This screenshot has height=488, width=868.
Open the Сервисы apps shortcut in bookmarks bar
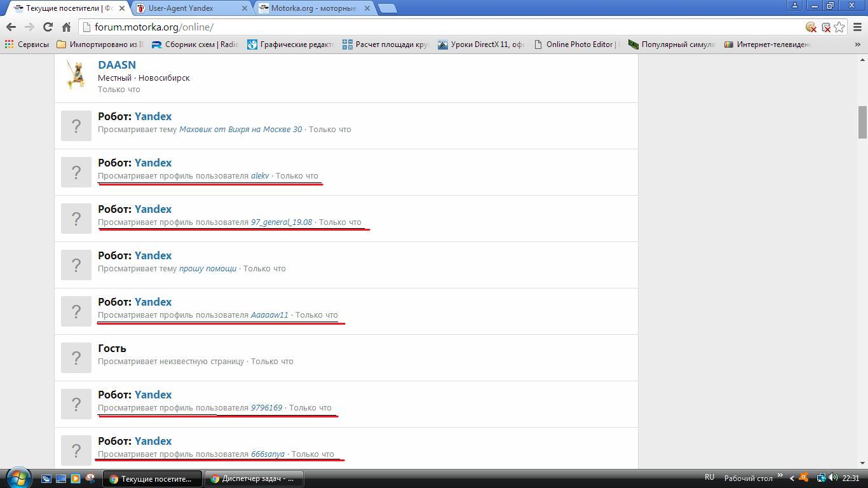pyautogui.click(x=27, y=44)
